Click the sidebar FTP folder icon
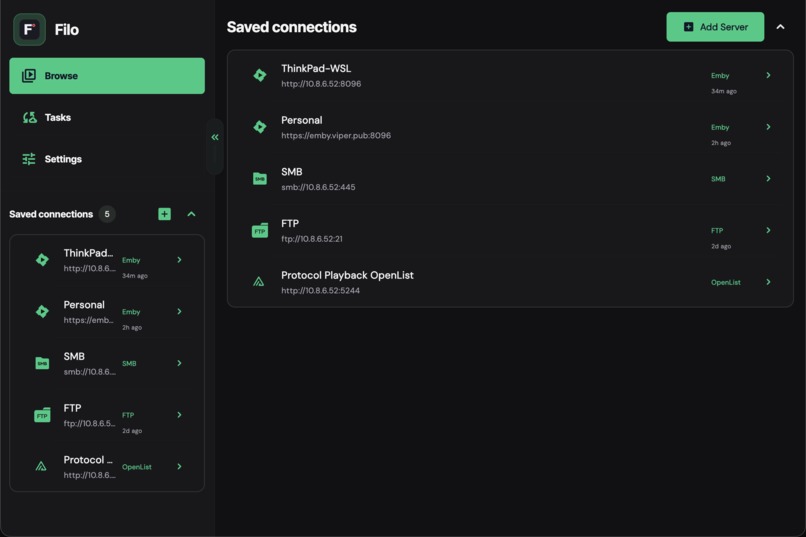Image resolution: width=806 pixels, height=537 pixels. 42,415
